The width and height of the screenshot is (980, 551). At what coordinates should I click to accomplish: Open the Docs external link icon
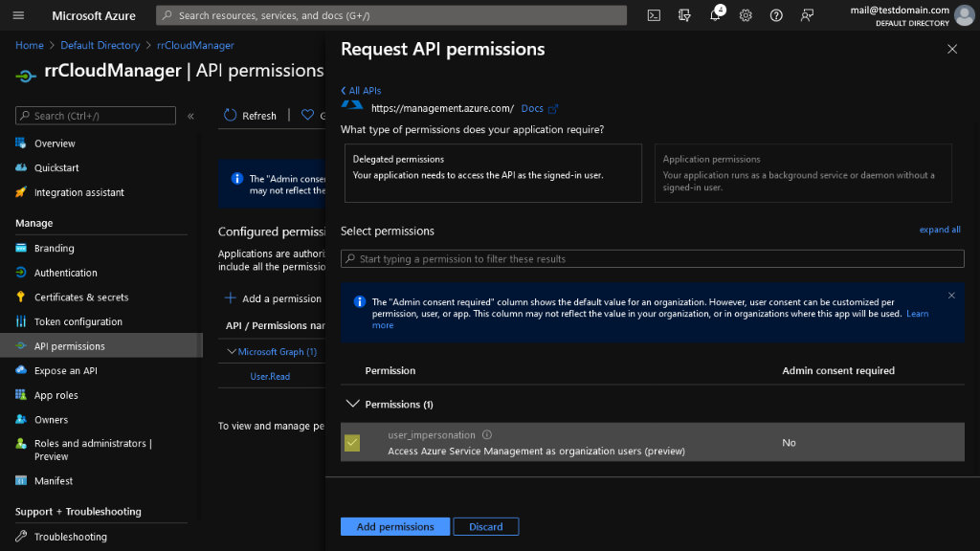(553, 109)
